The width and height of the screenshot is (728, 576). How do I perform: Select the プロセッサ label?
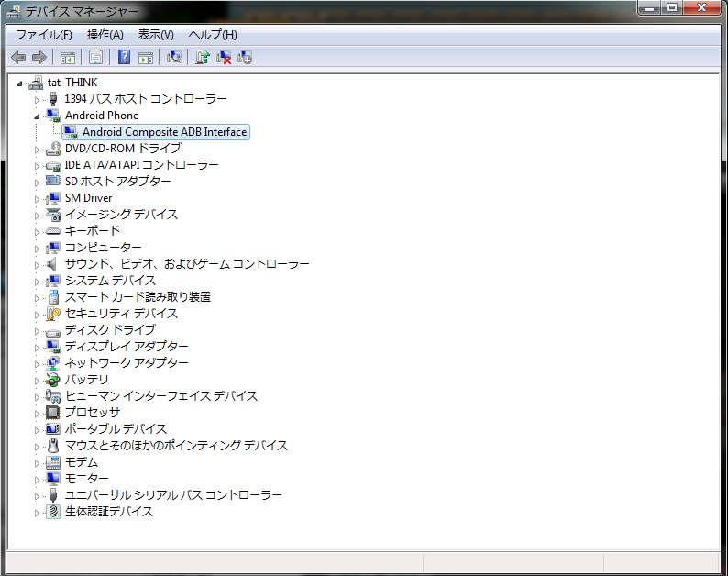pos(93,412)
